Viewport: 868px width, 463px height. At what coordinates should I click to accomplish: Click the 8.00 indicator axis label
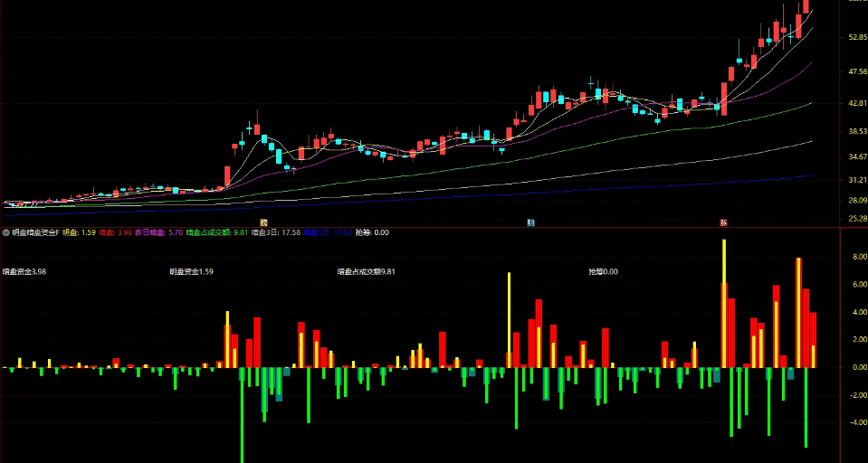coord(860,257)
